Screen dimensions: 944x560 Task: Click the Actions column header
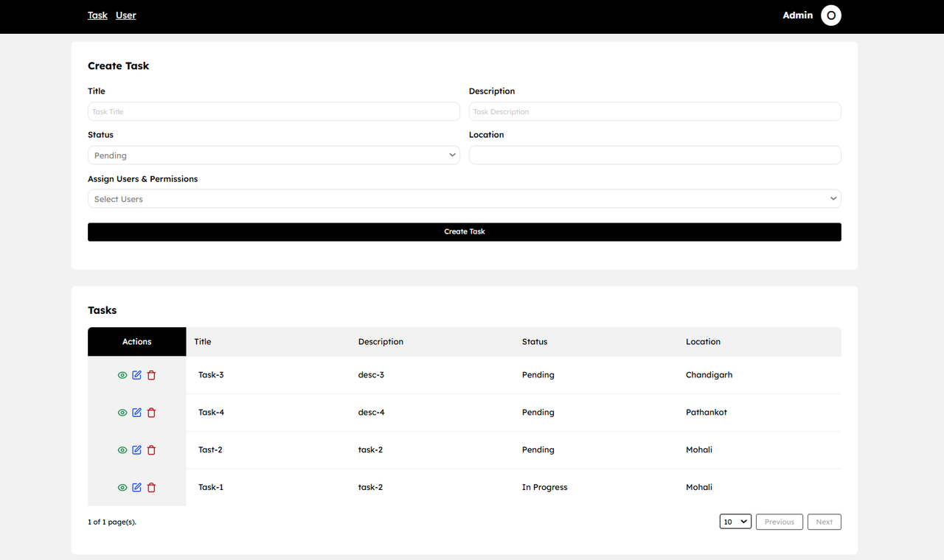(137, 342)
